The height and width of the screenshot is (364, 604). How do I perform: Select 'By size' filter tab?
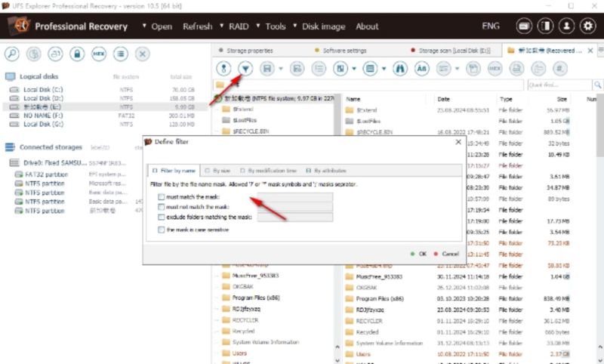217,171
